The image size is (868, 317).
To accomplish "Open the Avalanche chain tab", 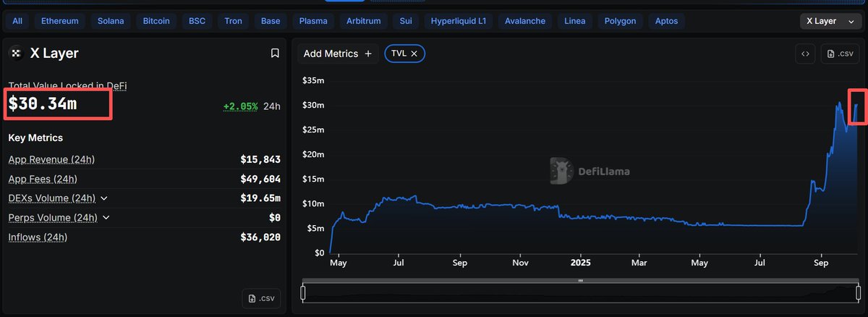I will 525,21.
